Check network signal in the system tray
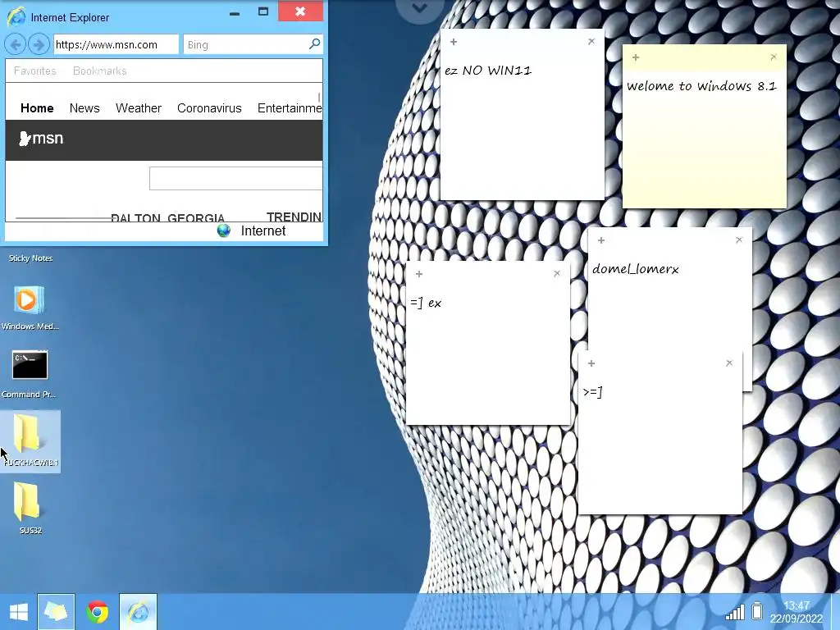This screenshot has height=630, width=840. (x=735, y=611)
